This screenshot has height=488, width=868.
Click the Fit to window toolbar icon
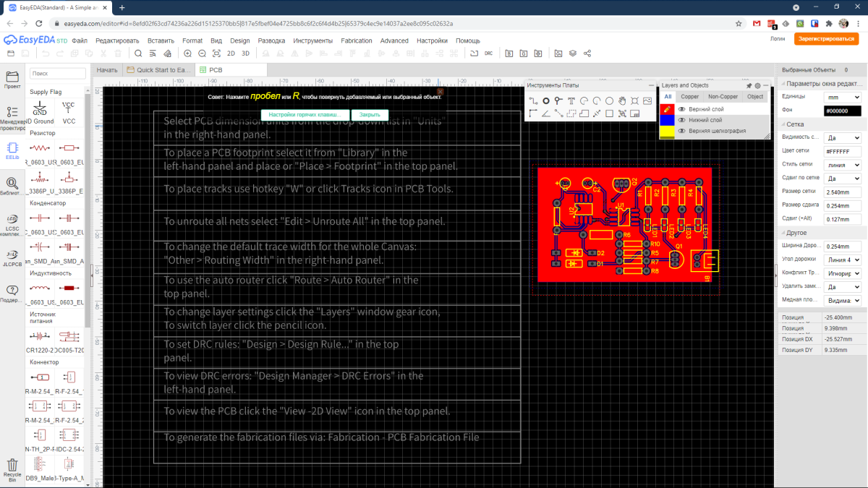coord(216,53)
